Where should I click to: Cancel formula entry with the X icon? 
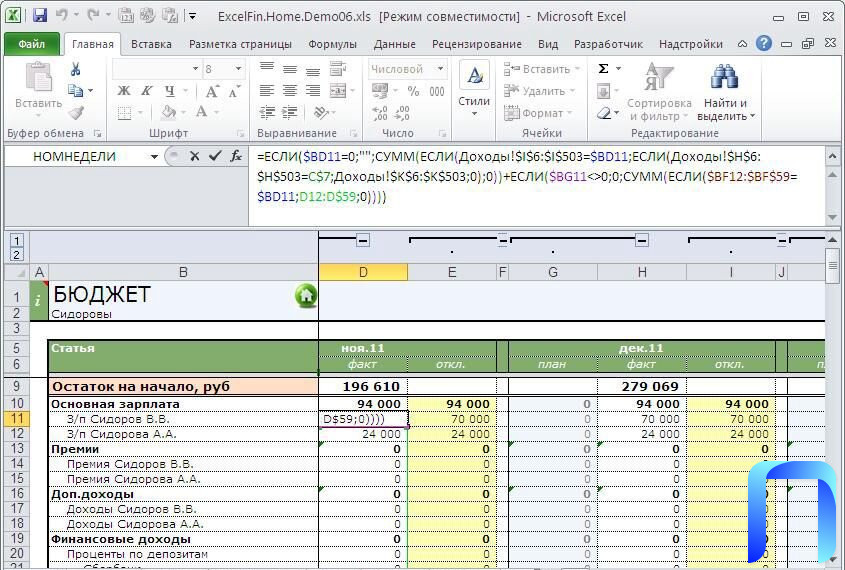pos(194,156)
